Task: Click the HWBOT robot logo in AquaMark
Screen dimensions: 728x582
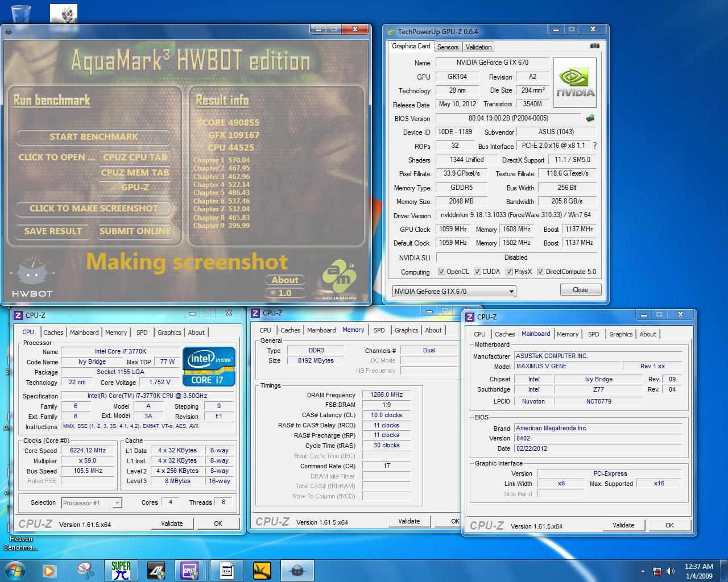Action: coord(32,278)
